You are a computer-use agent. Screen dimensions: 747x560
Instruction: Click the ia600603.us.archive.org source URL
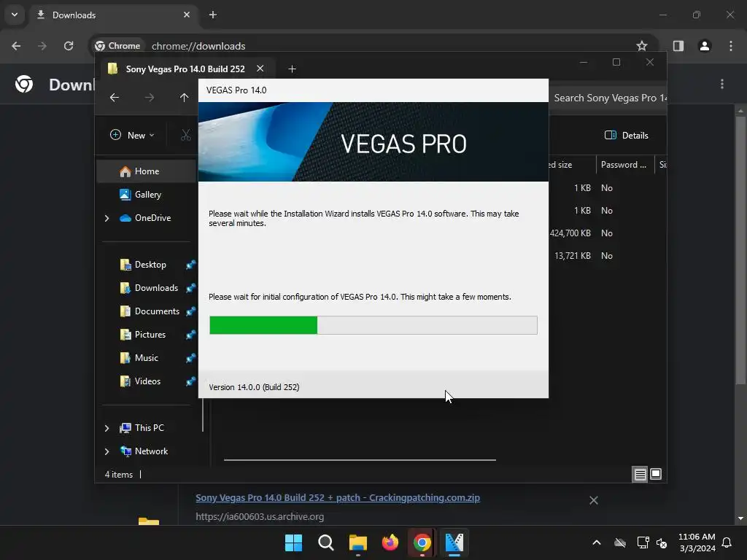[x=260, y=517]
